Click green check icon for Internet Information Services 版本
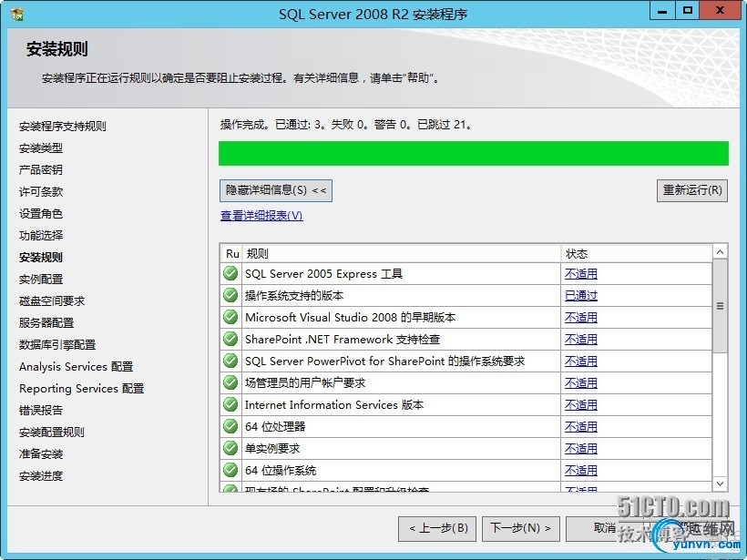The height and width of the screenshot is (560, 747). [x=230, y=405]
